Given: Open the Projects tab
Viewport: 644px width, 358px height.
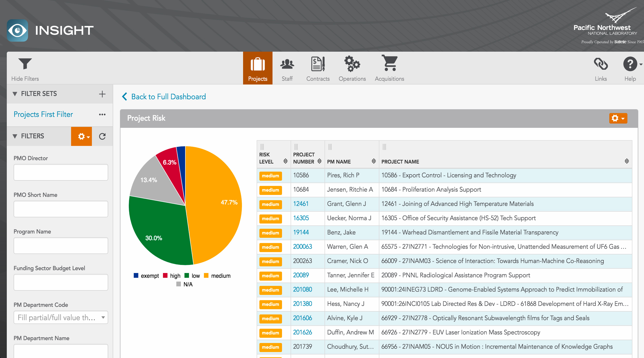Looking at the screenshot, I should click(258, 68).
